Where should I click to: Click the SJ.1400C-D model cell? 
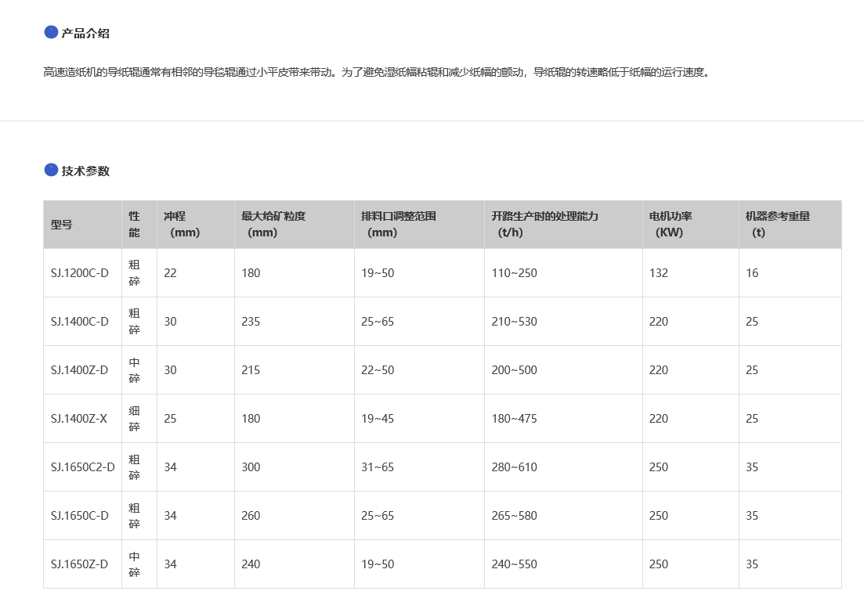80,322
